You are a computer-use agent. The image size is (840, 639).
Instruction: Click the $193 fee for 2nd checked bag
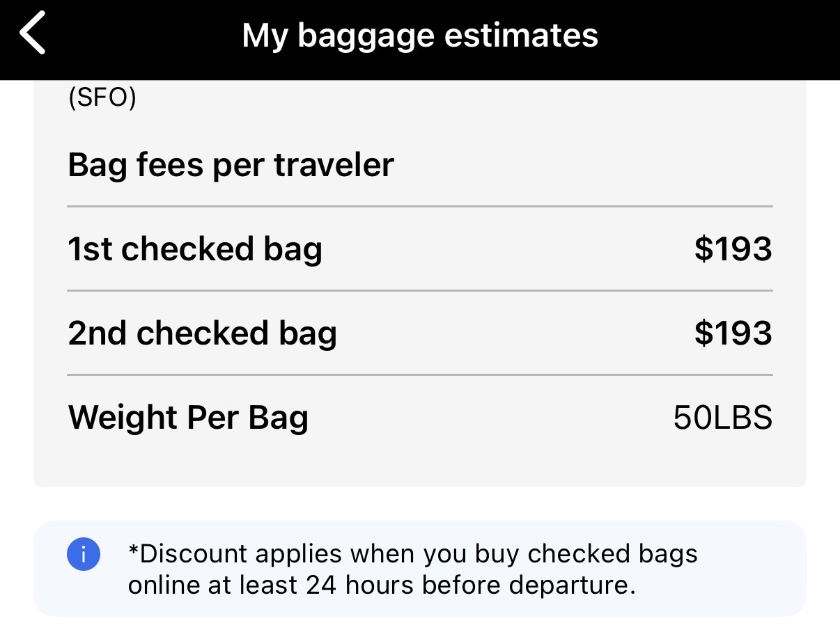(733, 333)
